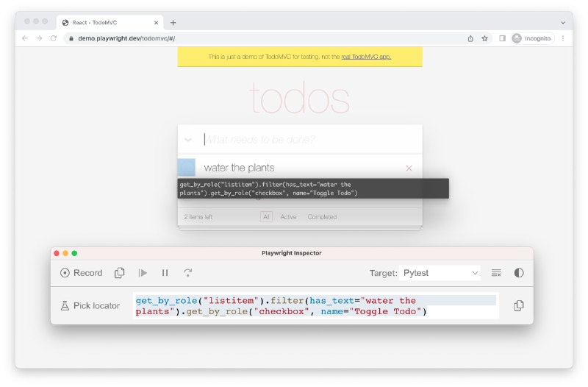Copy the recorded script from the Inspector toolbar
588x387 pixels.
click(x=119, y=273)
